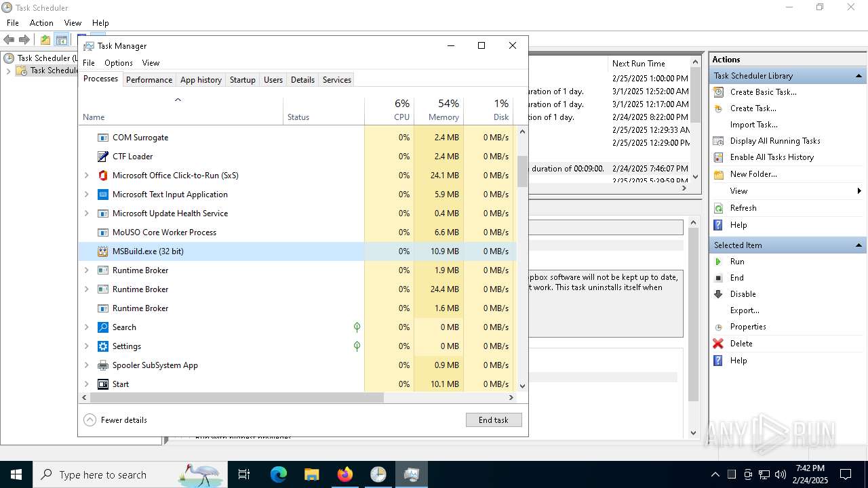
Task: Click the Microsoft Office Click-to-Run icon
Action: (x=103, y=176)
